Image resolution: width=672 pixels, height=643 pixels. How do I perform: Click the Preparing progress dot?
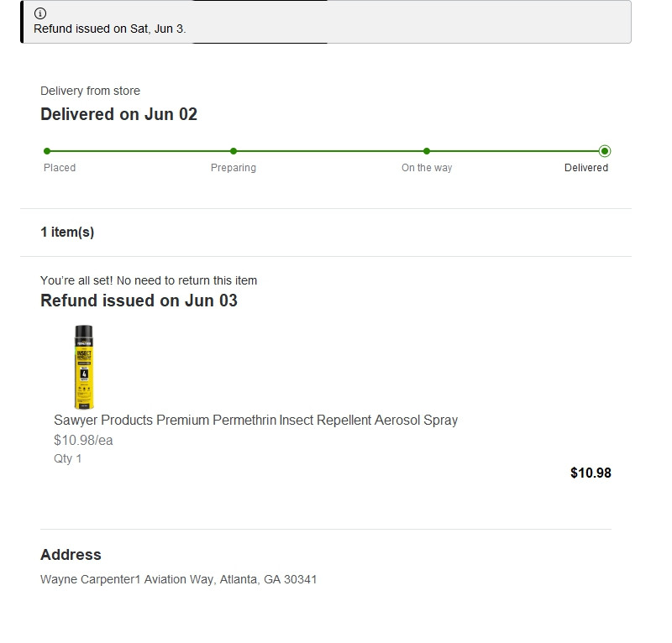(234, 151)
